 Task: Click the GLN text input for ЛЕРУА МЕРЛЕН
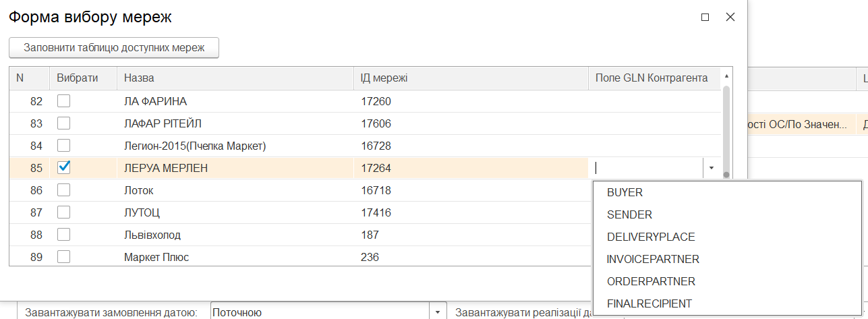click(647, 169)
